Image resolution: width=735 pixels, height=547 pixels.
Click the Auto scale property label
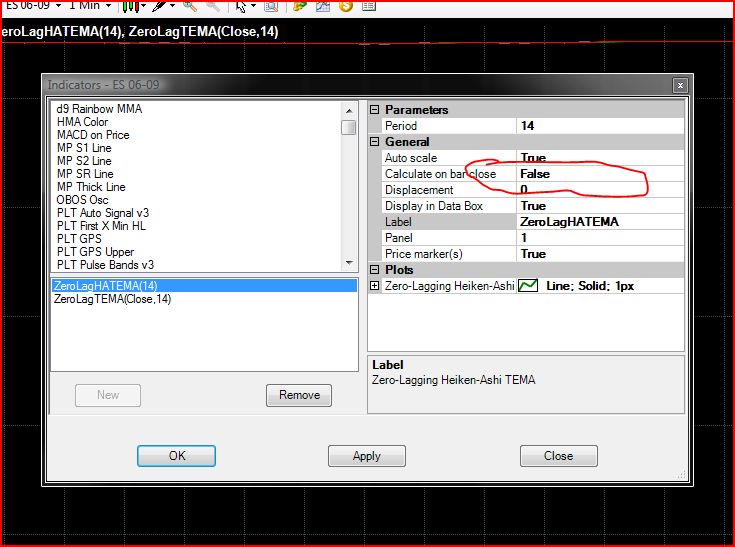(411, 157)
